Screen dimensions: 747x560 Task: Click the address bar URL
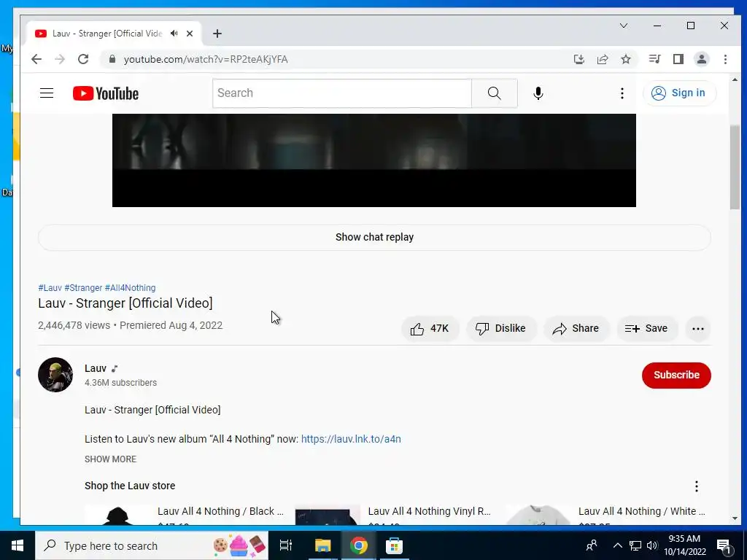point(206,60)
